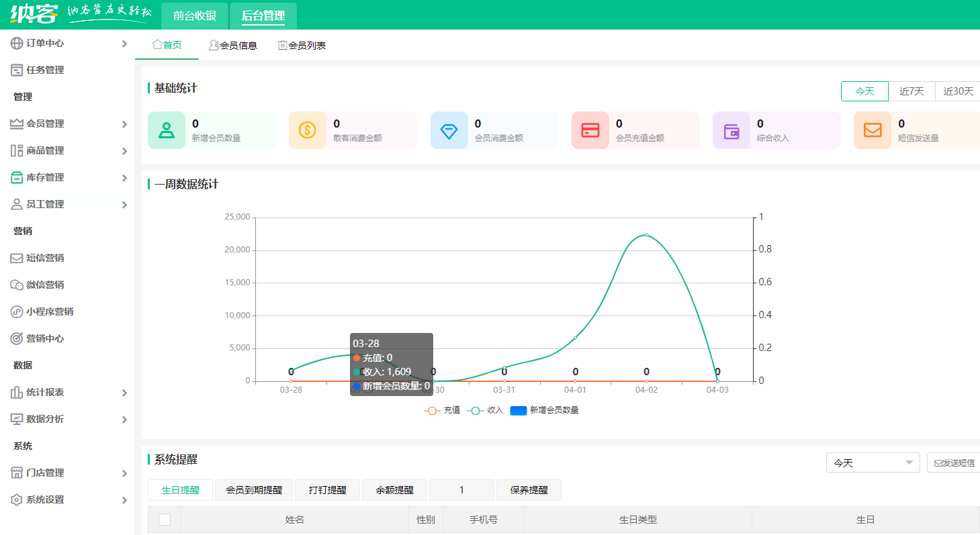Open the 会员充值金额 card icon

[590, 130]
